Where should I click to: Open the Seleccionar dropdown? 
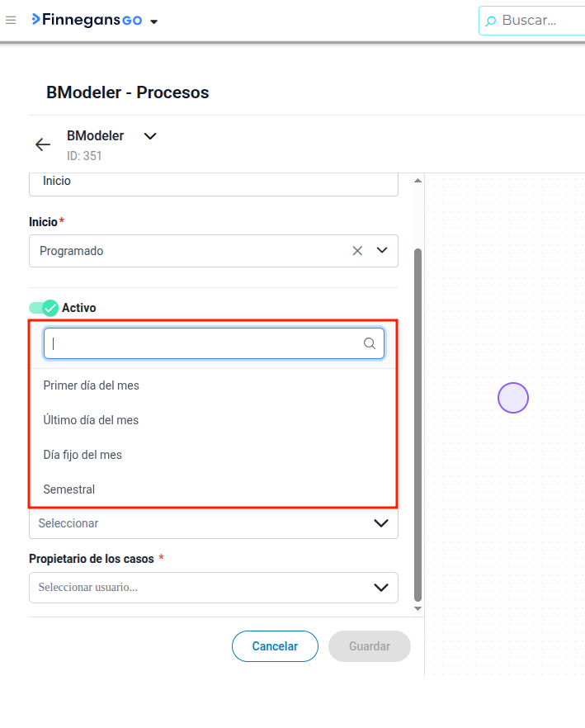coord(214,523)
